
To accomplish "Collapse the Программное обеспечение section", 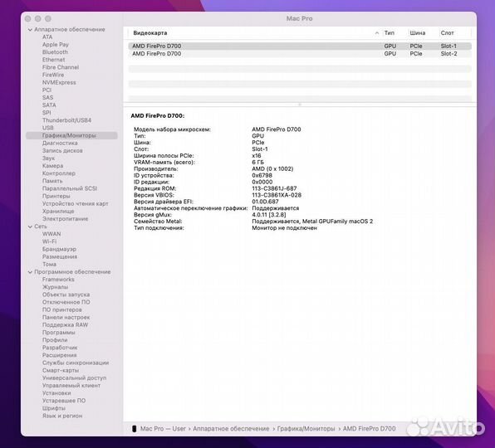I will click(x=30, y=272).
